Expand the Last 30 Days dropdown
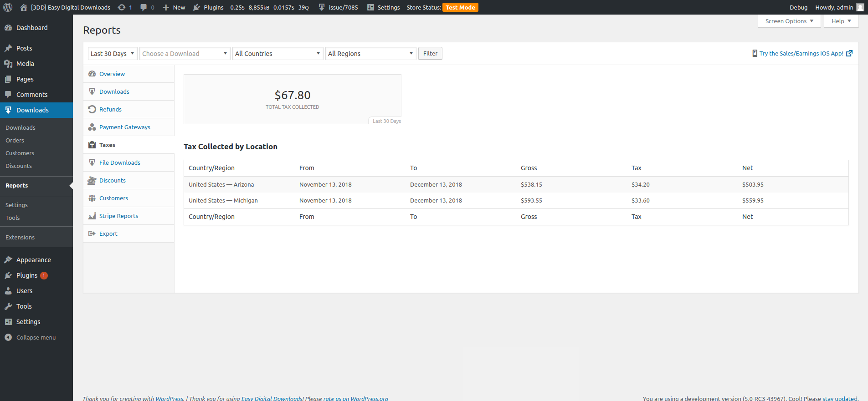Image resolution: width=868 pixels, height=401 pixels. pyautogui.click(x=112, y=54)
